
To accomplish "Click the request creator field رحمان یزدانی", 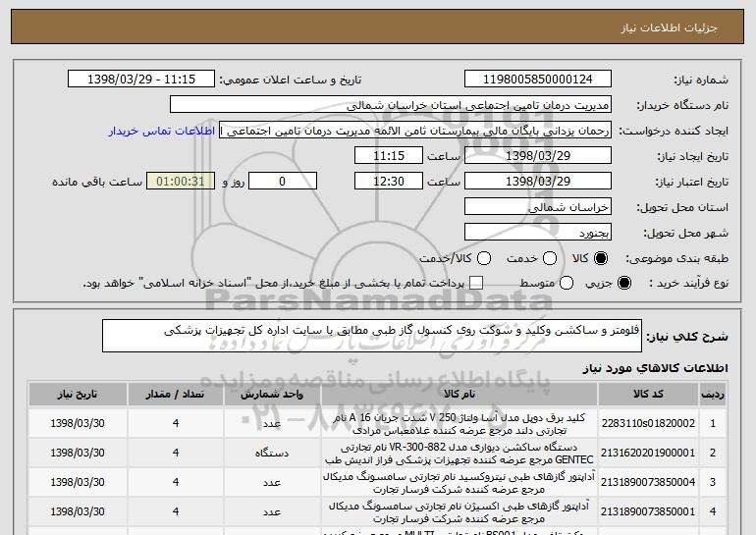I will coord(415,131).
